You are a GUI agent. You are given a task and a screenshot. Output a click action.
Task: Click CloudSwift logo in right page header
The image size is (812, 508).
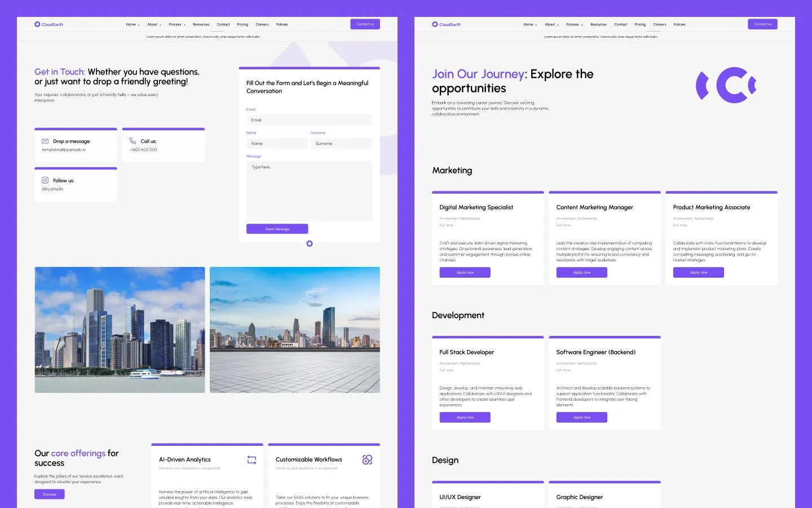(x=446, y=24)
